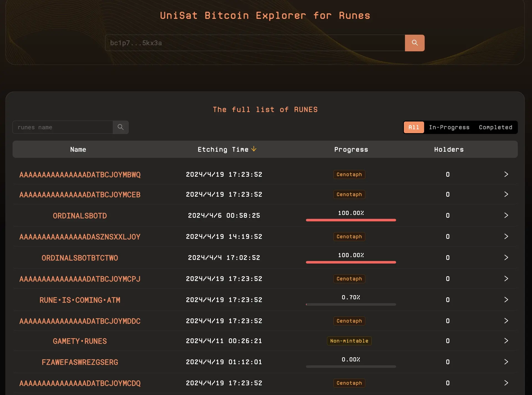This screenshot has width=532, height=395.
Task: Open details arrow for FZAWEFASWREZGSERG row
Action: click(506, 362)
